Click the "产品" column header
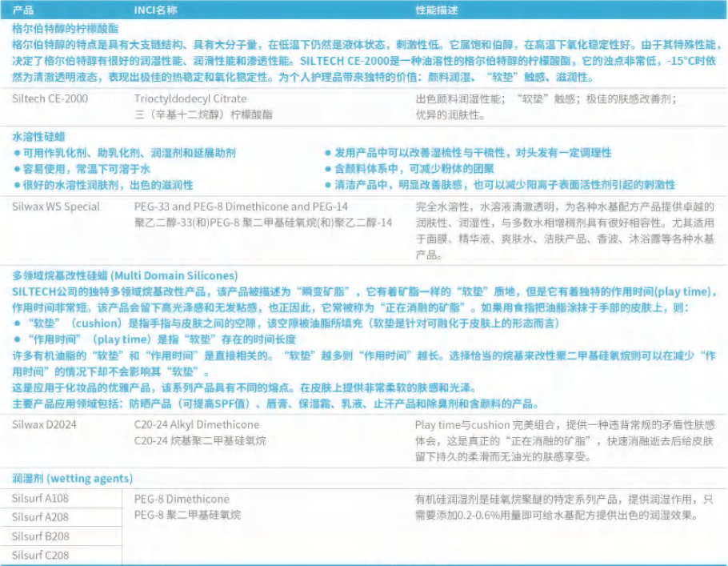 (22, 10)
